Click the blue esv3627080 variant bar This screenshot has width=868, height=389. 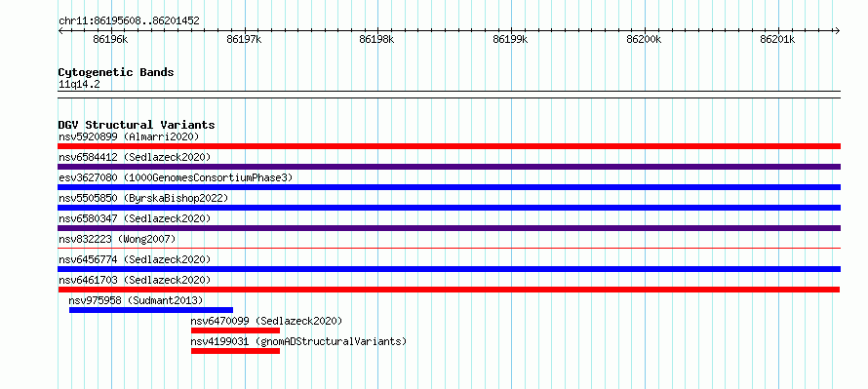pos(449,187)
